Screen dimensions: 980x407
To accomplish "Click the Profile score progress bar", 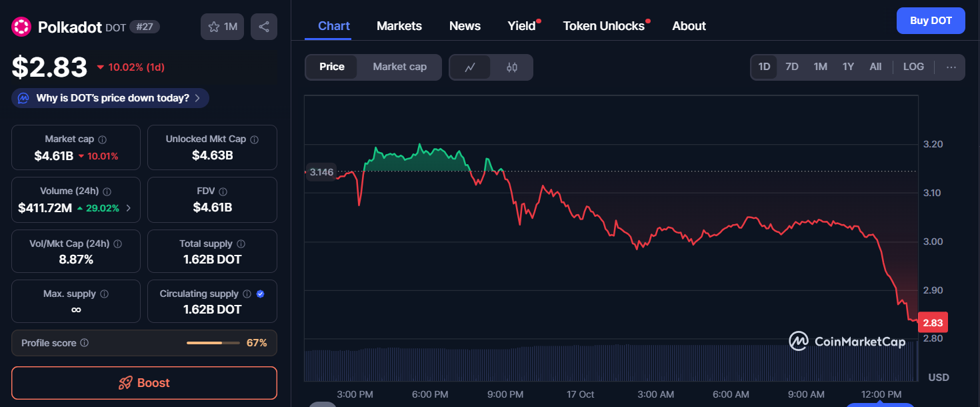I will click(x=213, y=342).
